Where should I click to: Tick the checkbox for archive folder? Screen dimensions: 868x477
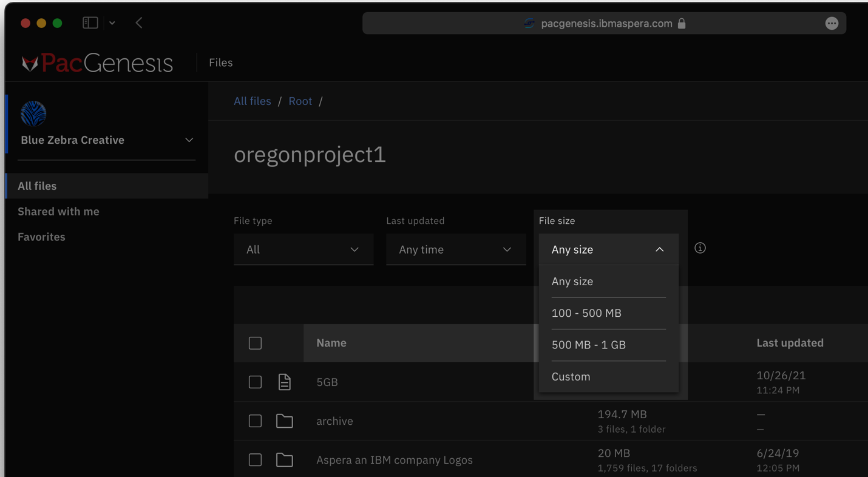(255, 421)
